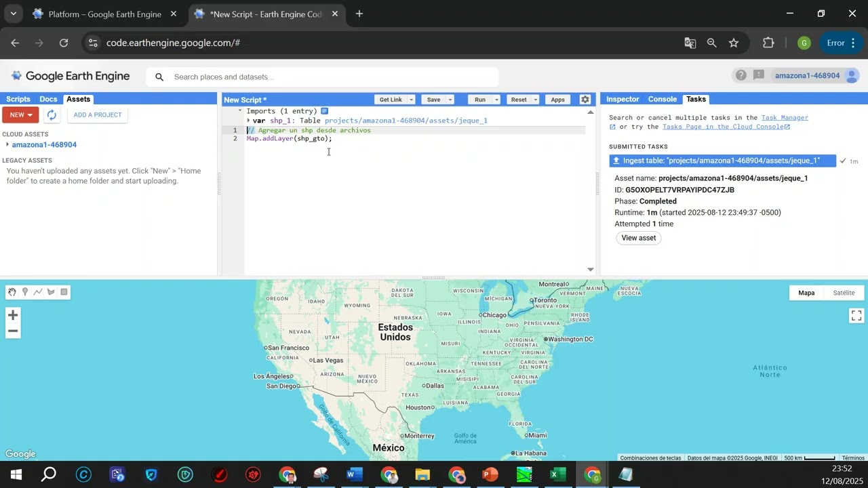Click the search magnifier icon
The image size is (868, 488).
point(159,77)
